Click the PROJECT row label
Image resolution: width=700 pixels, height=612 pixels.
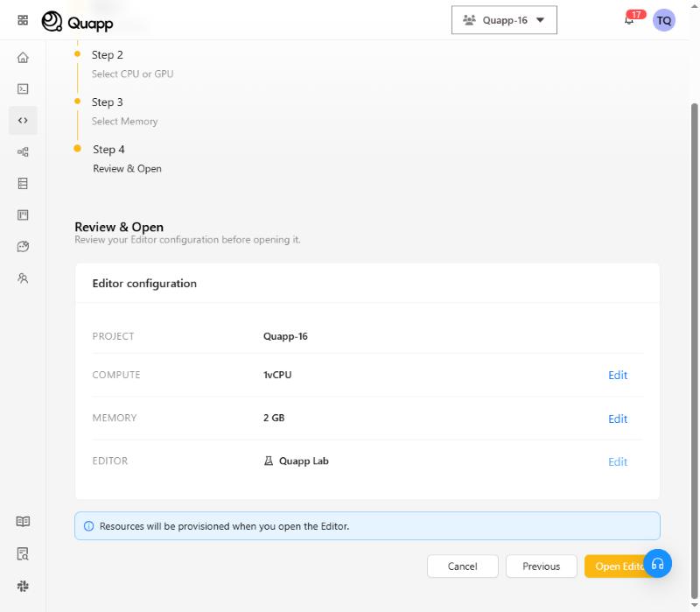113,336
